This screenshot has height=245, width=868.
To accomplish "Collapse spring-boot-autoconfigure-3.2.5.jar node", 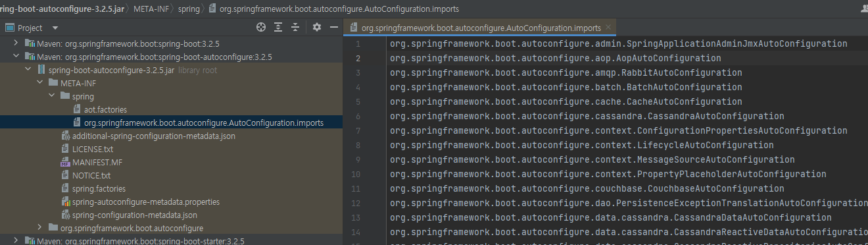I will click(x=28, y=70).
